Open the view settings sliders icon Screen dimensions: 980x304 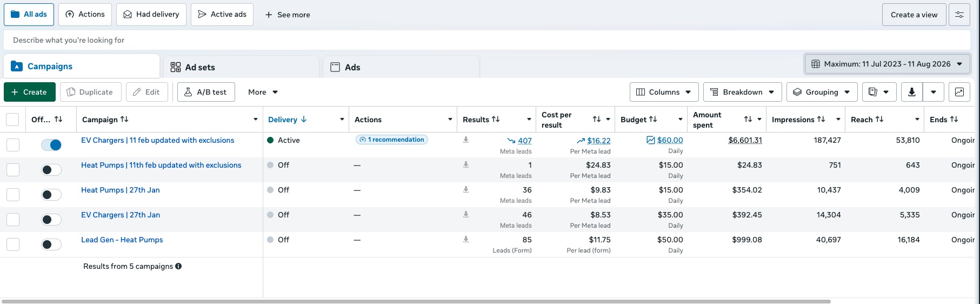pos(959,15)
